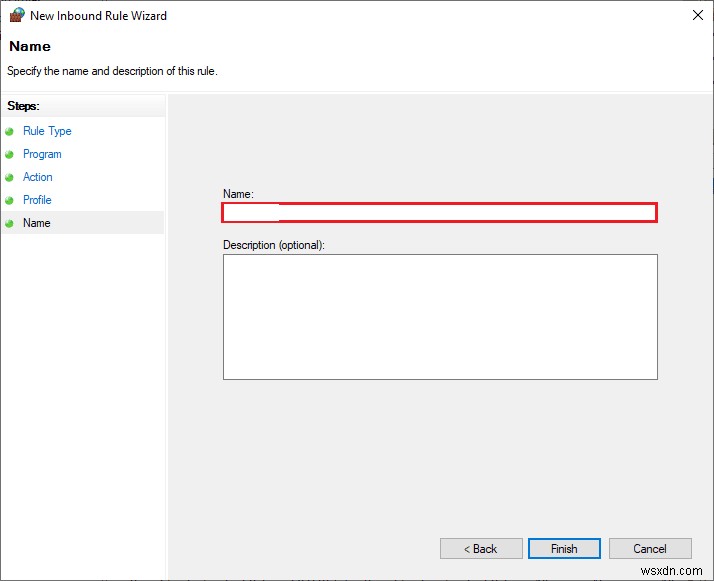Go to the Rule Type step
Viewport: 714px width, 581px height.
(x=47, y=131)
